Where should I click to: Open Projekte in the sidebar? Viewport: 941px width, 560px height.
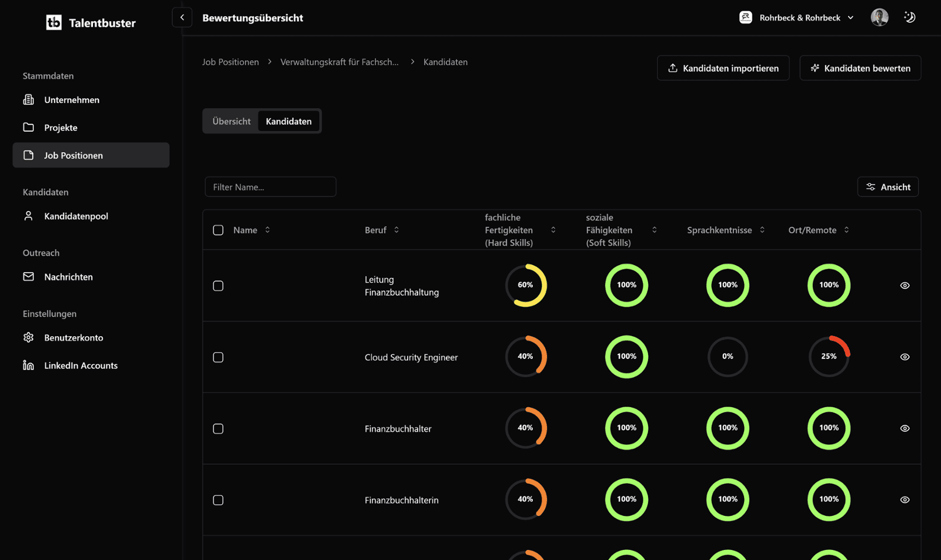pyautogui.click(x=91, y=128)
